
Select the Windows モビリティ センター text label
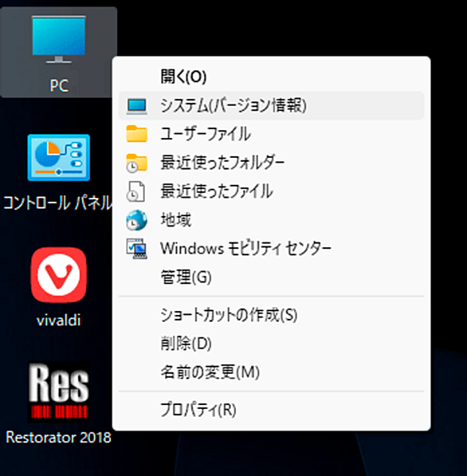coord(245,249)
